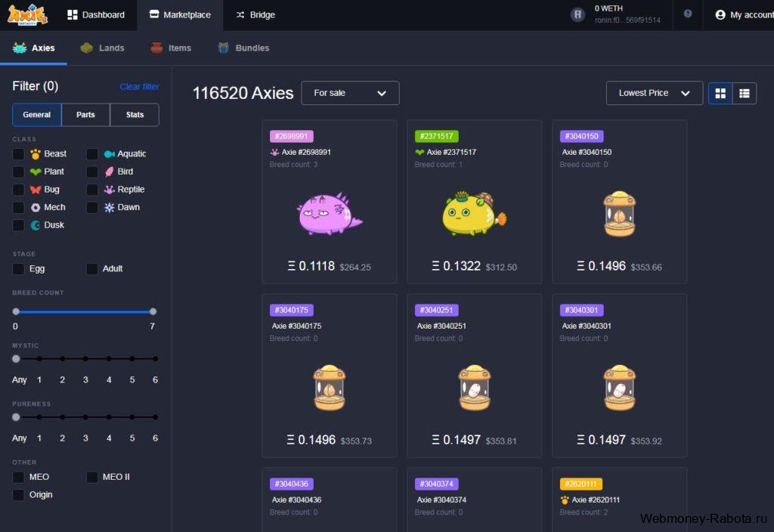Image resolution: width=774 pixels, height=532 pixels.
Task: Select the Parts filter tab
Action: (x=85, y=115)
